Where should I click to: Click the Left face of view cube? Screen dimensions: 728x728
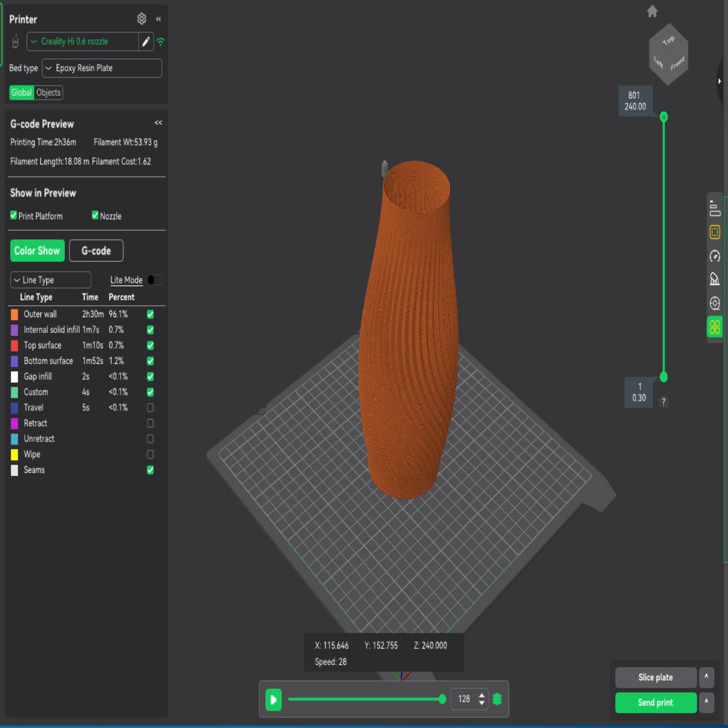pos(658,63)
